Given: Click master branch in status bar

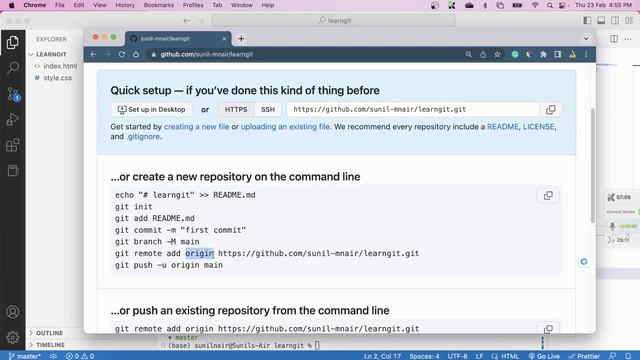Looking at the screenshot, I should (x=24, y=356).
